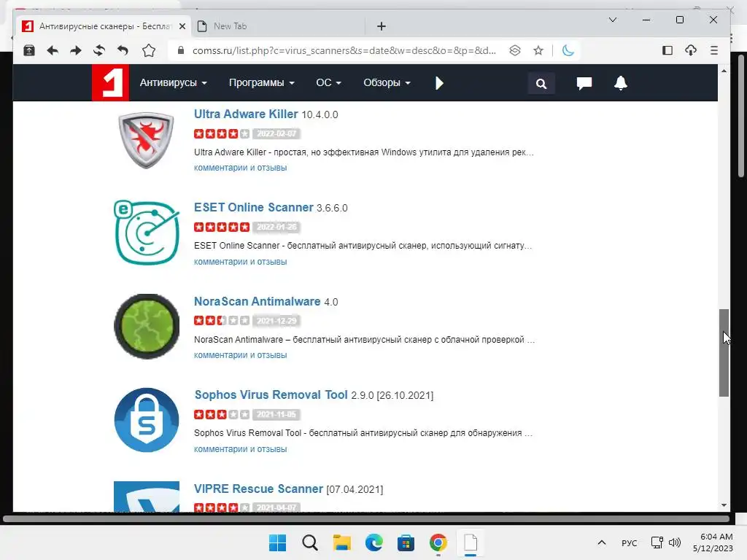Image resolution: width=747 pixels, height=560 pixels.
Task: Open comments link under Ultra Adware Killer
Action: pos(240,168)
